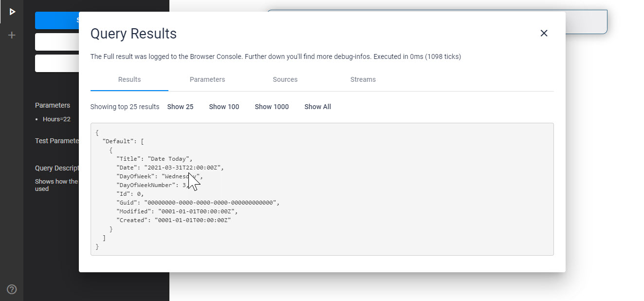Click Show 1000 results
The height and width of the screenshot is (301, 644).
[x=272, y=107]
